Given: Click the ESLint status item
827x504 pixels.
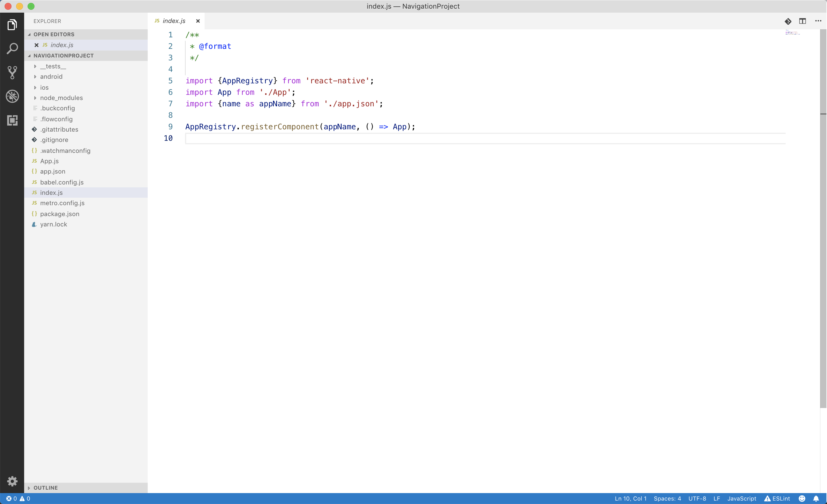Looking at the screenshot, I should point(777,498).
